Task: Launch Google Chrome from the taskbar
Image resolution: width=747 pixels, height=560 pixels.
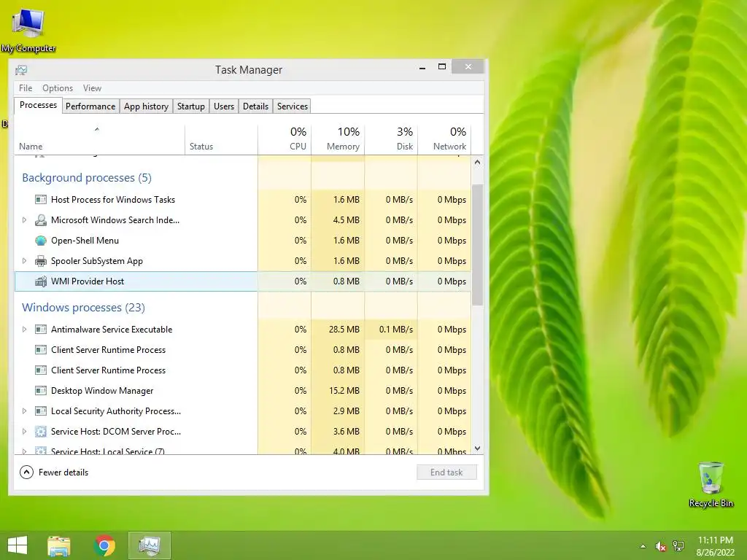Action: click(104, 545)
